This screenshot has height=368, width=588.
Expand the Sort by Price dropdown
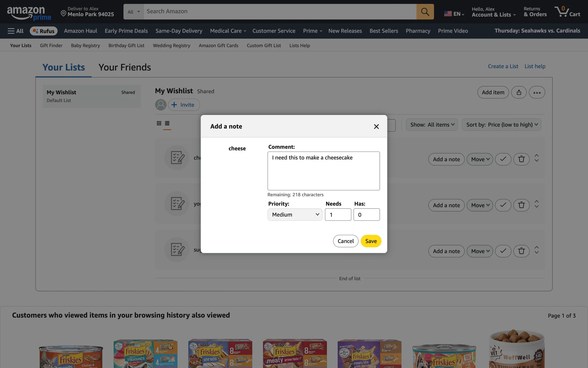coord(501,125)
